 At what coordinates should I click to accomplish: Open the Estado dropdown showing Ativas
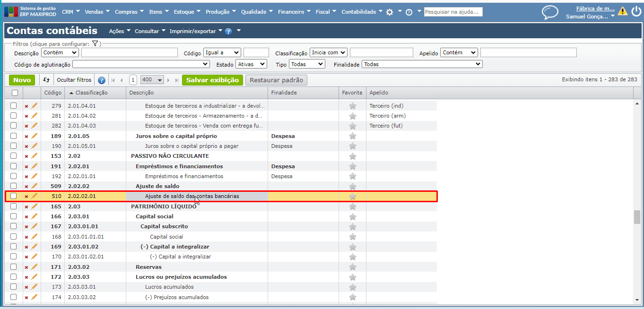[252, 64]
